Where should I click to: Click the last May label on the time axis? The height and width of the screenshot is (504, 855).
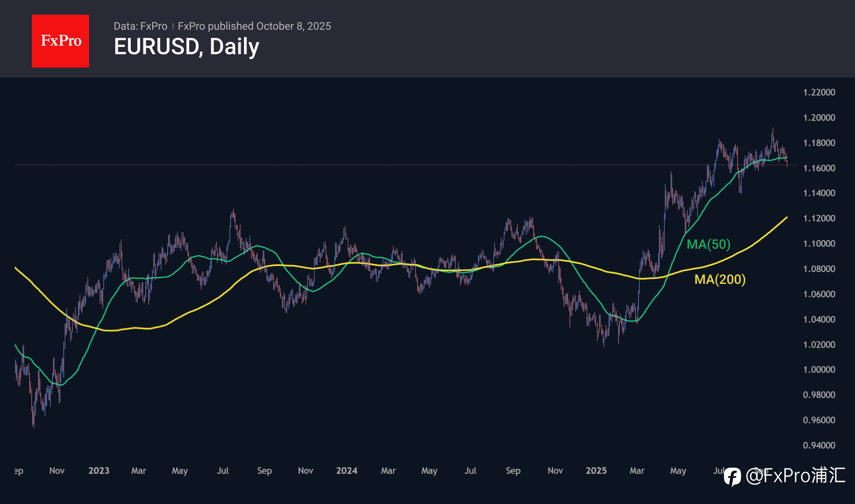678,471
